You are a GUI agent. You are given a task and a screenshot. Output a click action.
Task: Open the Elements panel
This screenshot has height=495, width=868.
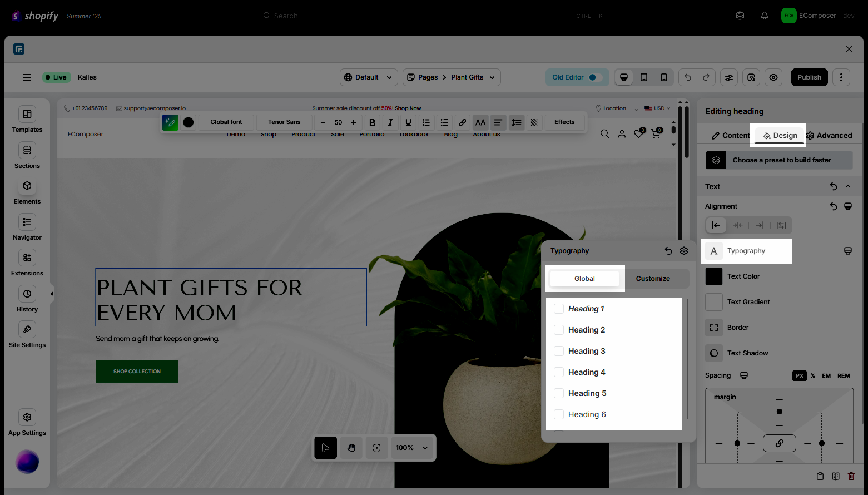pos(27,191)
